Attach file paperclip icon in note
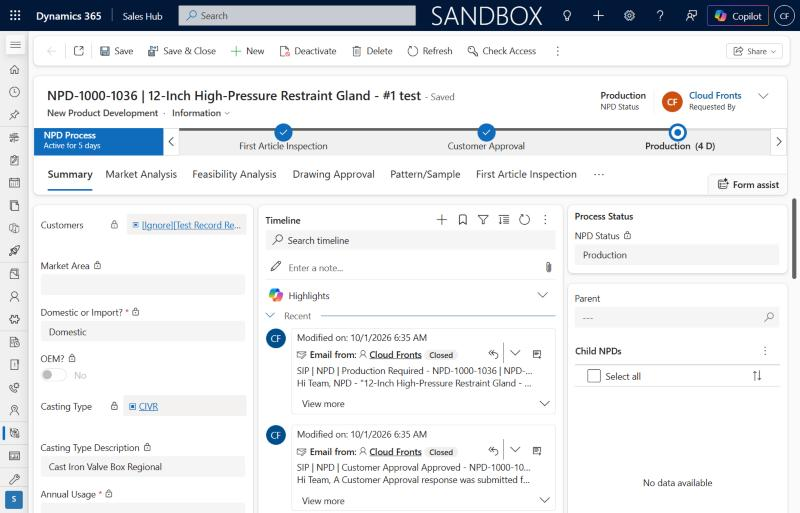Screen dimensions: 800x513 (x=548, y=267)
